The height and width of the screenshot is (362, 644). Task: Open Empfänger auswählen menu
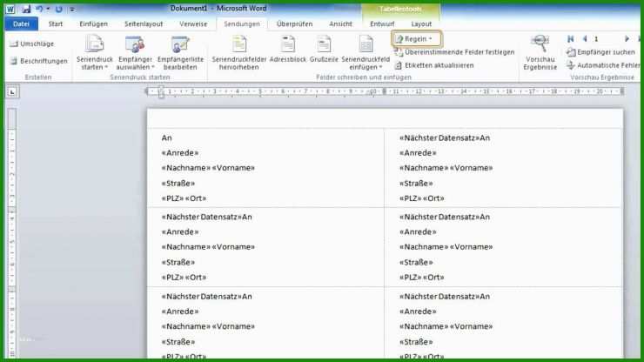(x=135, y=52)
